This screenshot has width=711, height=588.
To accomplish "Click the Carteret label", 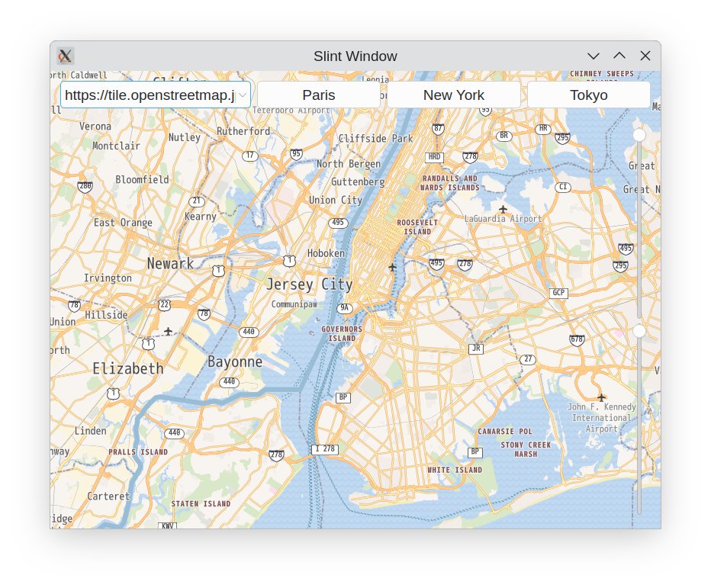I will point(108,496).
